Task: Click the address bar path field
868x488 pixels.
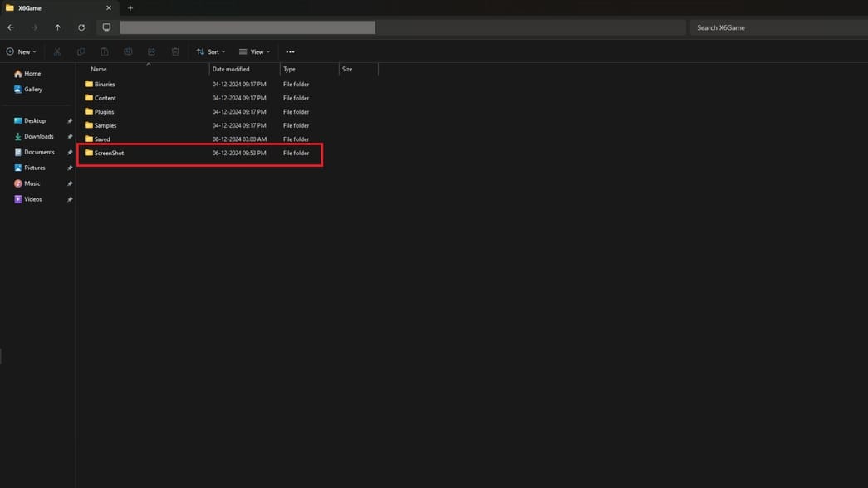Action: pyautogui.click(x=248, y=27)
